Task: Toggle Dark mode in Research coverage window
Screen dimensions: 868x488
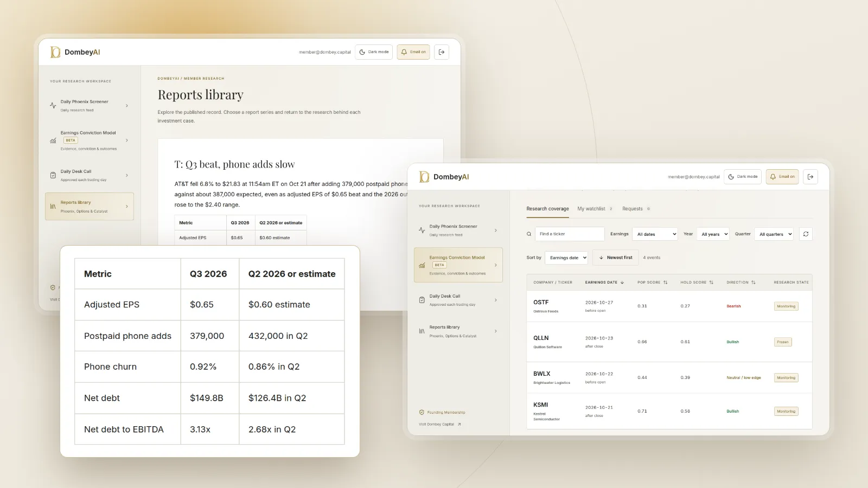Action: click(743, 177)
